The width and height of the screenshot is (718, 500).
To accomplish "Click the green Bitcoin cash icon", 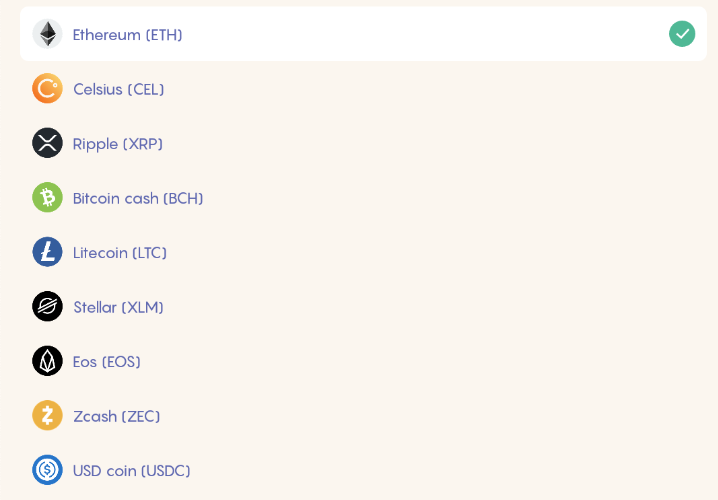I will coord(47,197).
